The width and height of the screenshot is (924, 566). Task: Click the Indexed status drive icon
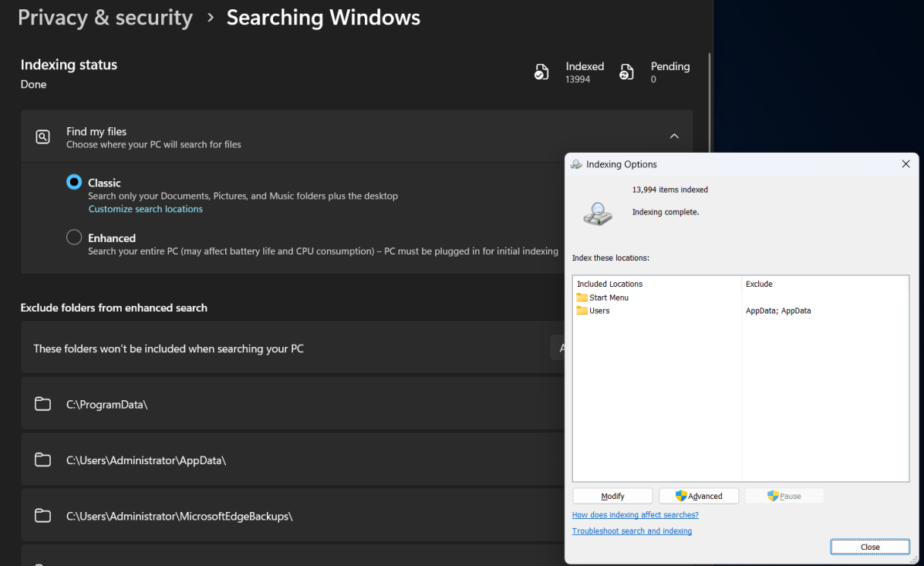(541, 71)
